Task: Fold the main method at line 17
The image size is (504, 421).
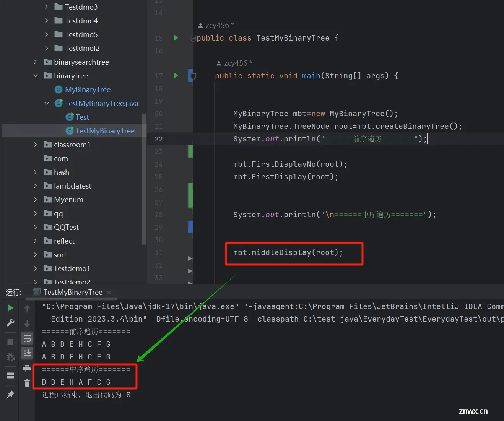Action: click(193, 76)
